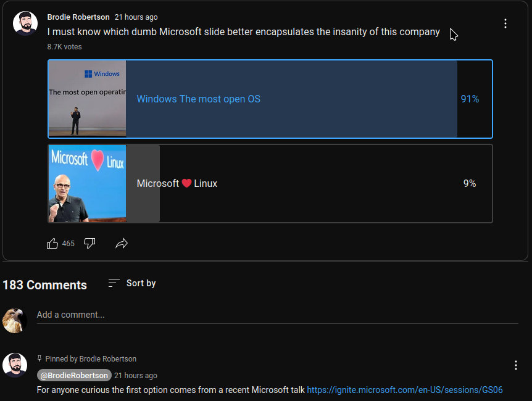Click the eagle profile avatar beside comment box

coord(15,321)
